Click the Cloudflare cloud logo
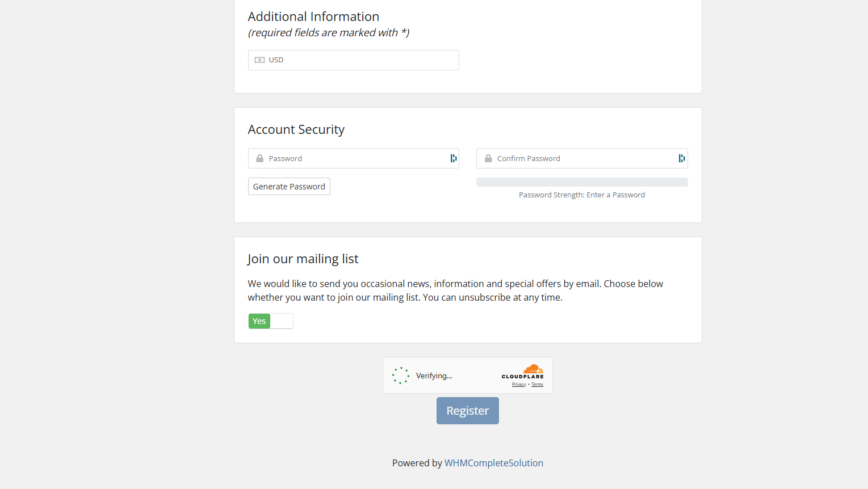Image resolution: width=868 pixels, height=489 pixels. (x=532, y=369)
